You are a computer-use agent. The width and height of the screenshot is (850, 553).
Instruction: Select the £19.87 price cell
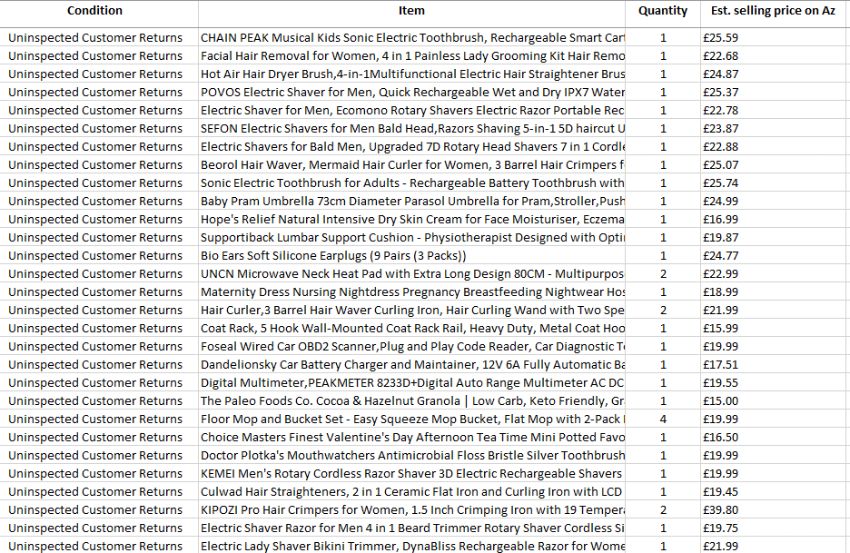(775, 237)
